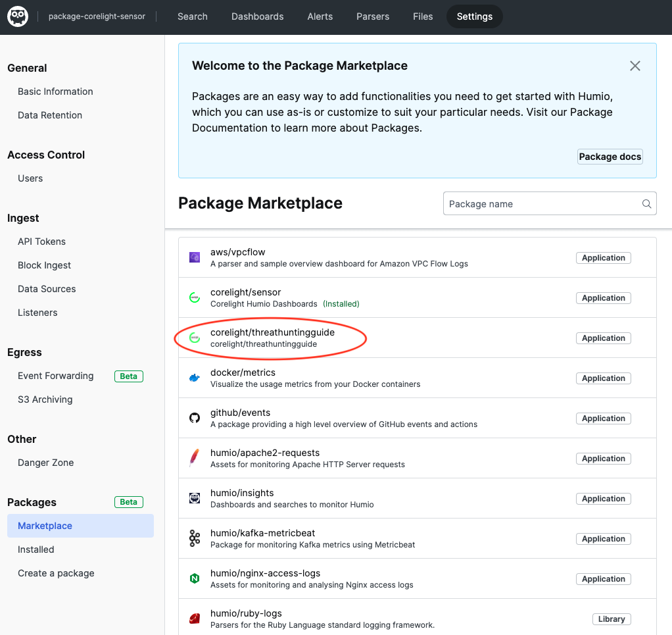This screenshot has height=635, width=672.
Task: Open the humio/kafka-metricbeat package
Action: 418,538
